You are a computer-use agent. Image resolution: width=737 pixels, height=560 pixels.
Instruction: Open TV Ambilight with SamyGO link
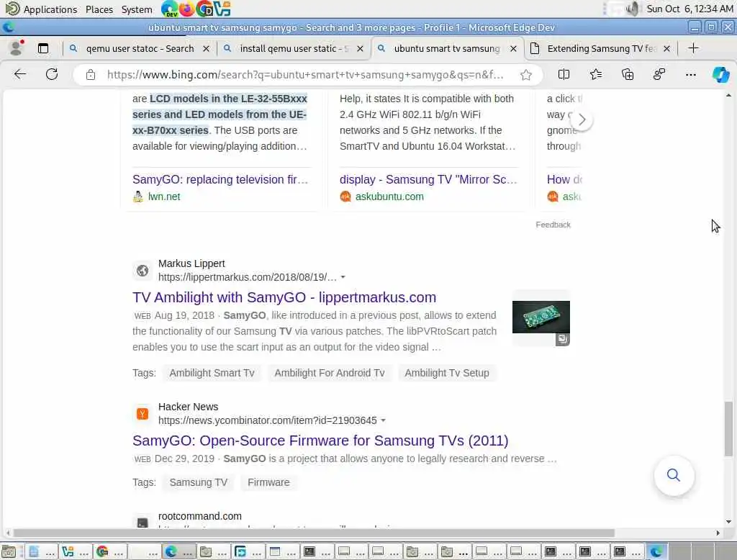point(284,297)
